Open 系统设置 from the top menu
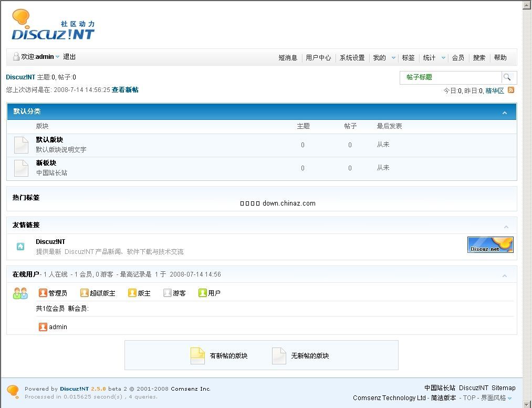The width and height of the screenshot is (532, 408). pyautogui.click(x=352, y=58)
